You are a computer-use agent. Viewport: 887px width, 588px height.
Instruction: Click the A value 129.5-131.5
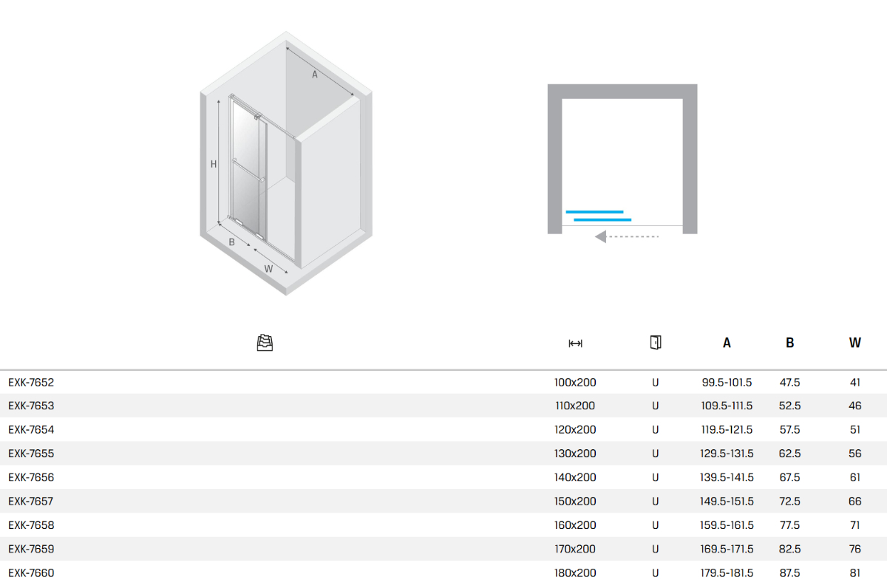pyautogui.click(x=727, y=454)
